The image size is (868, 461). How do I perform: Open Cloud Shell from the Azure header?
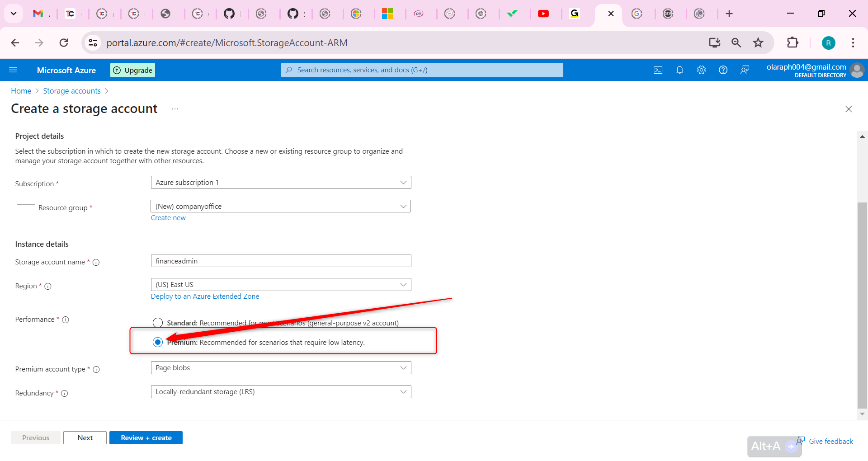click(x=658, y=70)
